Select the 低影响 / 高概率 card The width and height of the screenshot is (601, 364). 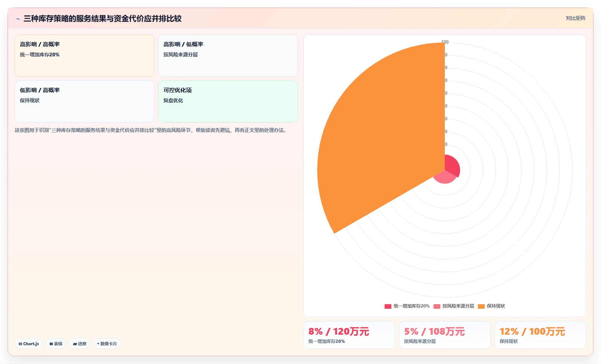click(84, 102)
